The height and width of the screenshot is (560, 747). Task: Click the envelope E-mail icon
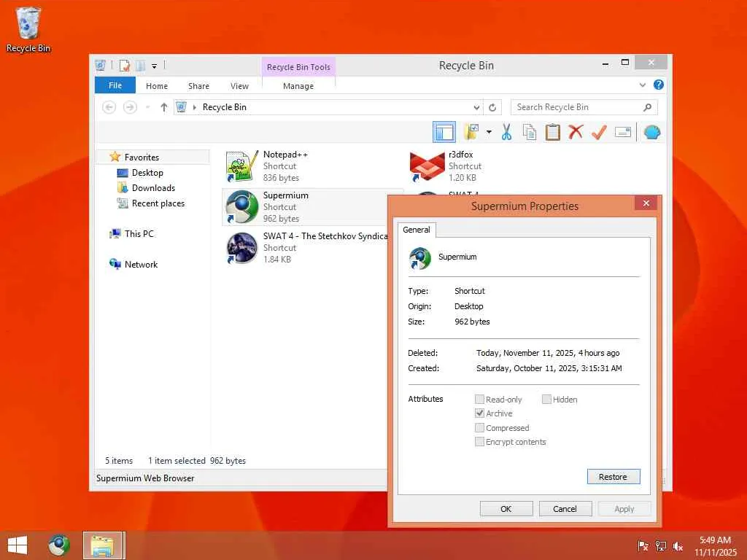623,132
